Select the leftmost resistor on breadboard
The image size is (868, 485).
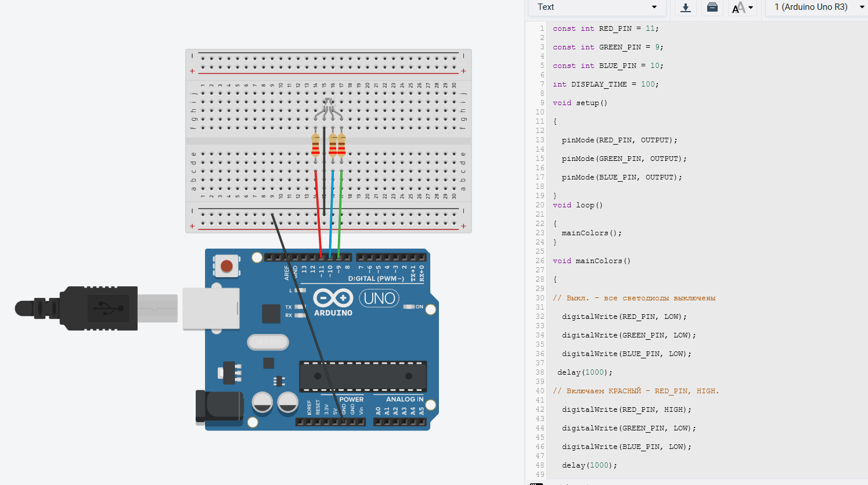[315, 145]
